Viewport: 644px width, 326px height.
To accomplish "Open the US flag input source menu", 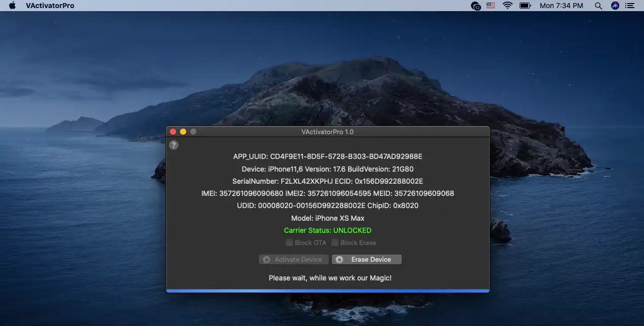I will pos(491,6).
